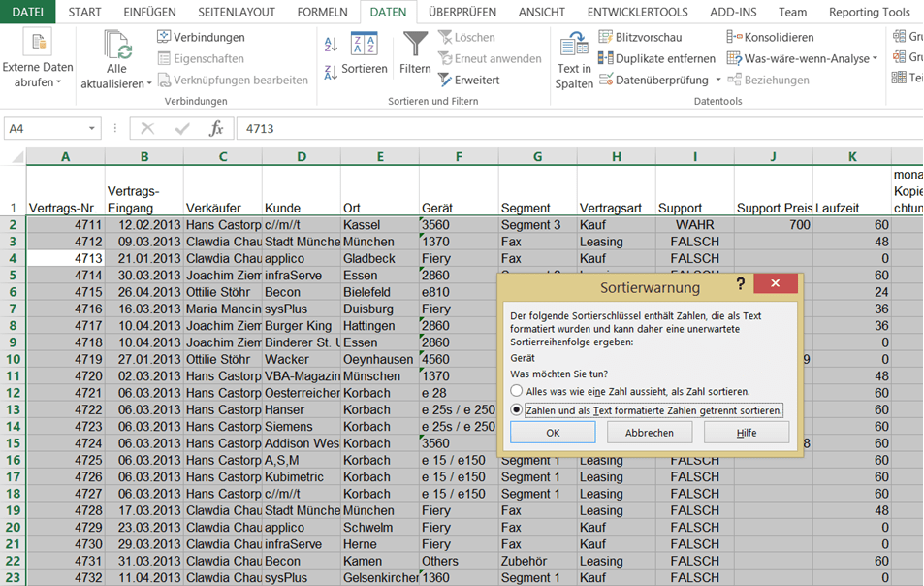Click the greyed Eigenschaften command
The image size is (924, 586).
(x=201, y=58)
